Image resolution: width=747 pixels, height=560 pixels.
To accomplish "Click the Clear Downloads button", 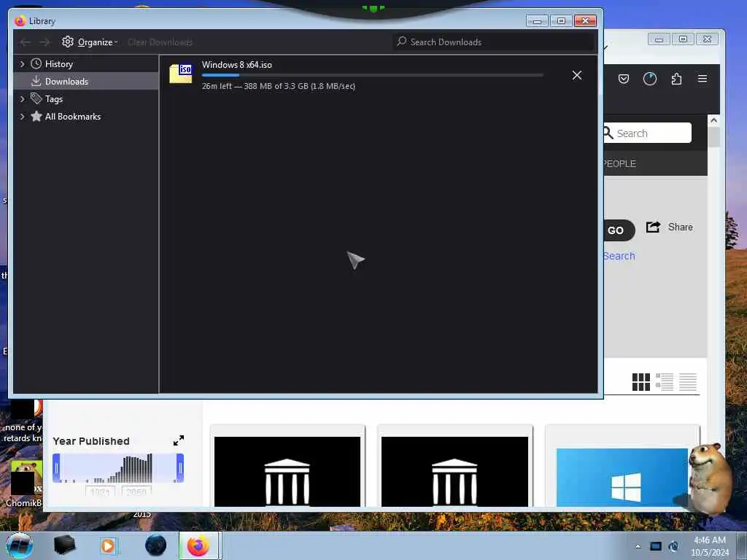I will point(160,42).
